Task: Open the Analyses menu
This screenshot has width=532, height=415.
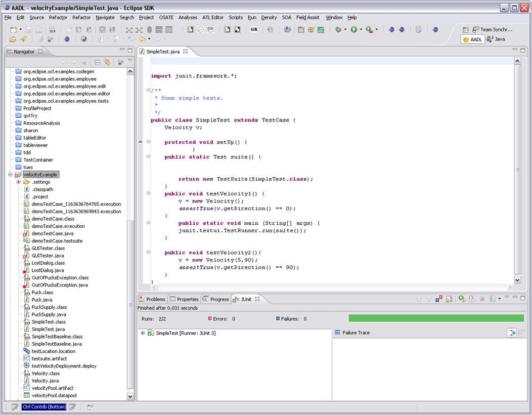Action: 188,17
